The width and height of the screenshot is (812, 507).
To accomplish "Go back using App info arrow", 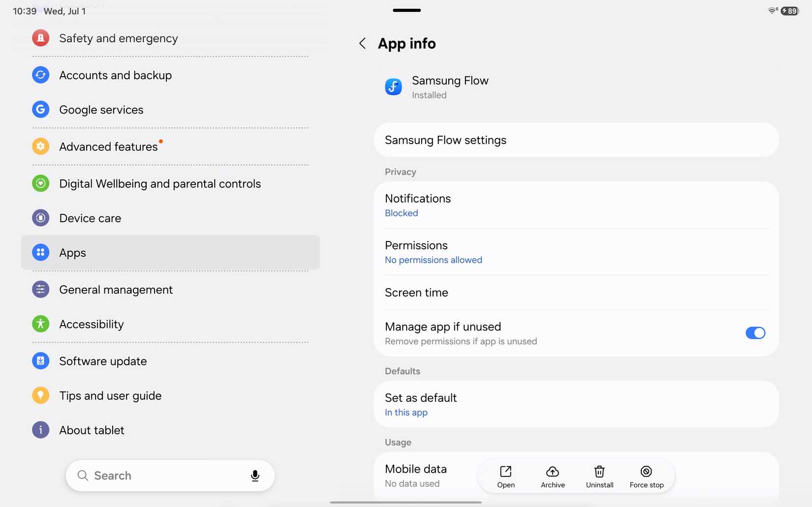I will tap(363, 43).
